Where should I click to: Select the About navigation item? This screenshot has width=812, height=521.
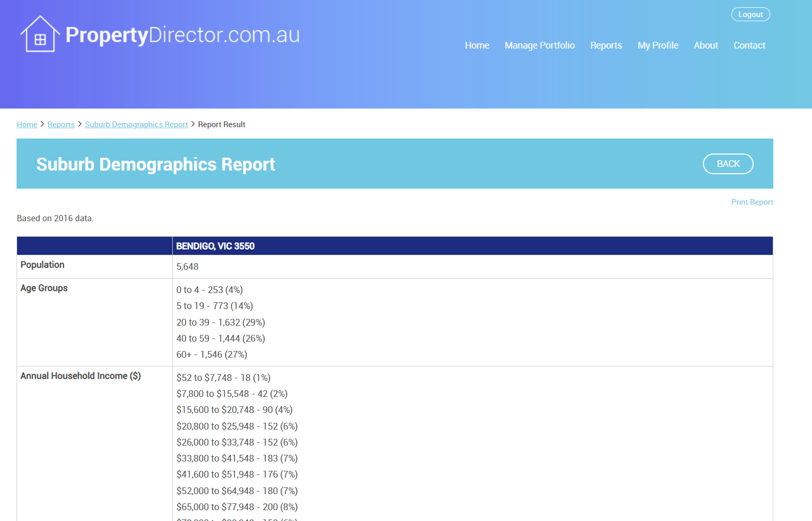[x=705, y=45]
